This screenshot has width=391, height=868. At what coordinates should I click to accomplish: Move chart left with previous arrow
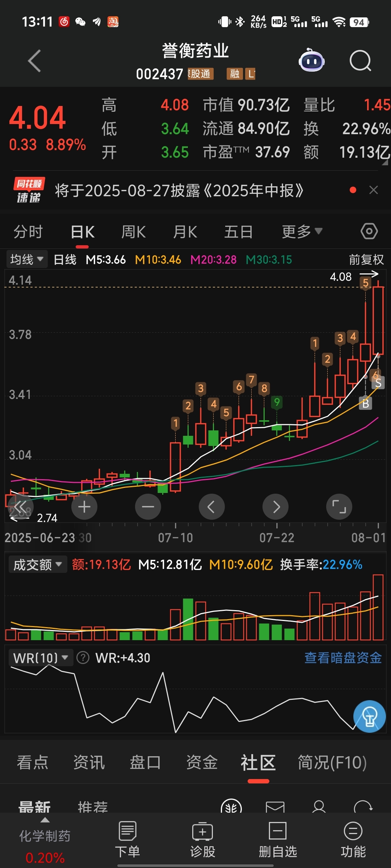coord(212,507)
